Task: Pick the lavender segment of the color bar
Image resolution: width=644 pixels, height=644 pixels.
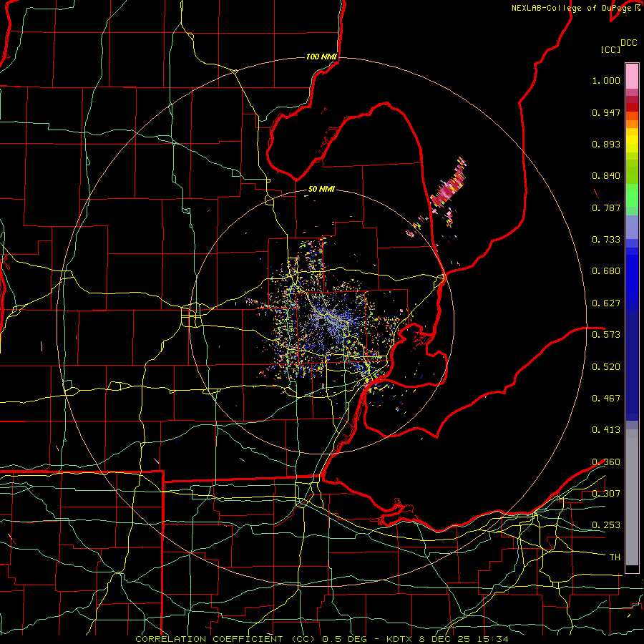Action: [632, 227]
